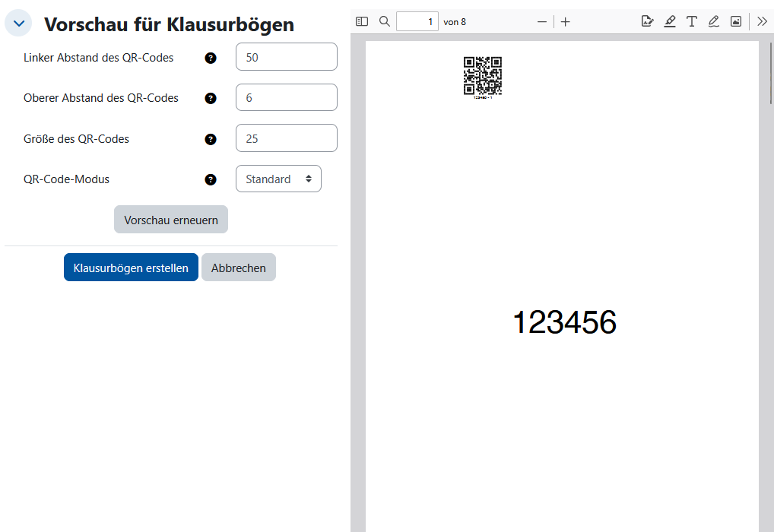Open the search in document tool
Image resolution: width=774 pixels, height=532 pixels.
tap(384, 21)
